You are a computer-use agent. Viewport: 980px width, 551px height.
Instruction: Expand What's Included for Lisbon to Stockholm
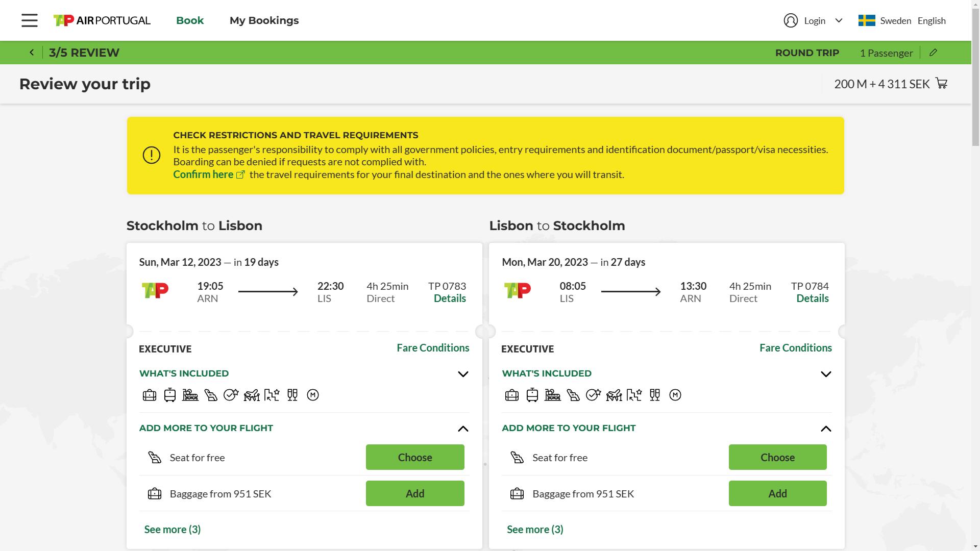[826, 374]
